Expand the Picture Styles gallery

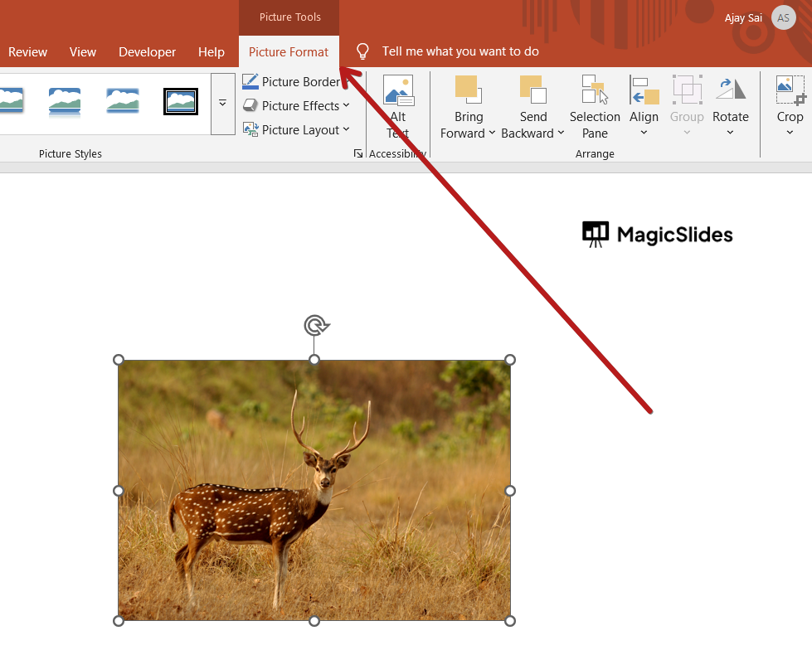(x=222, y=104)
